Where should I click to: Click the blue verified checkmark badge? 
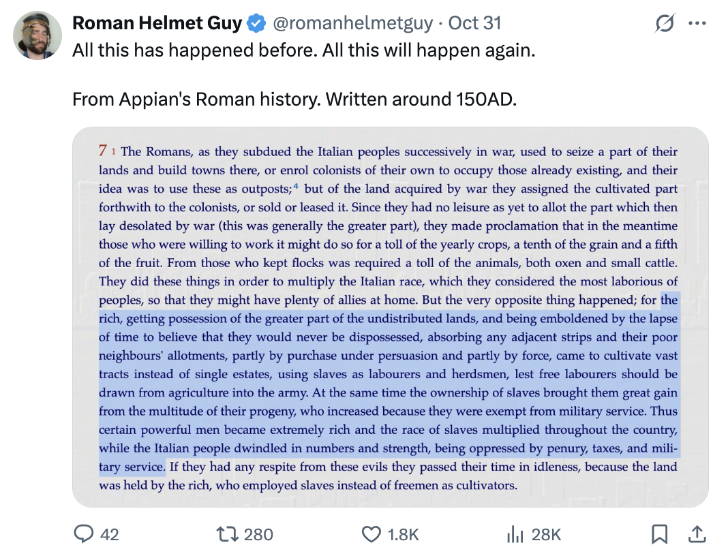tap(256, 24)
